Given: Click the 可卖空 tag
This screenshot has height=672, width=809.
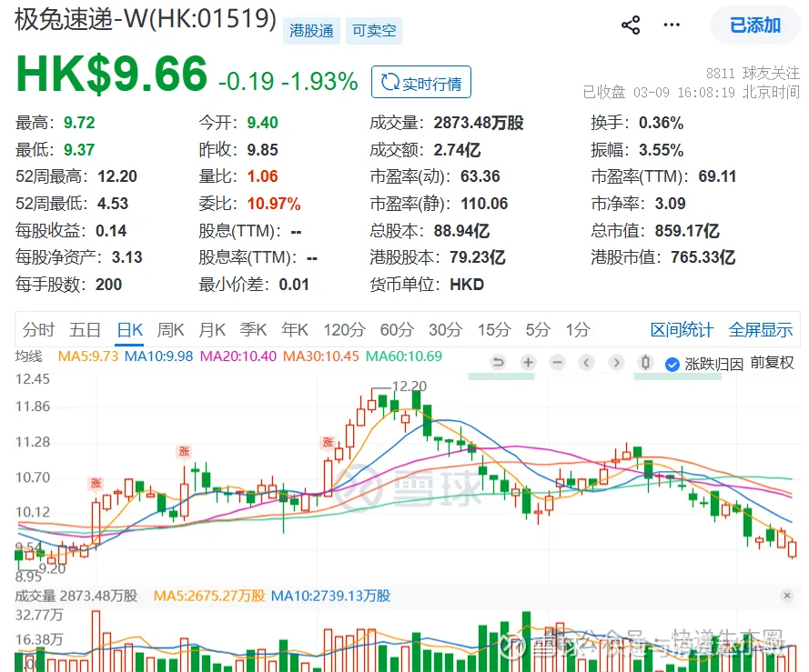Looking at the screenshot, I should (374, 31).
